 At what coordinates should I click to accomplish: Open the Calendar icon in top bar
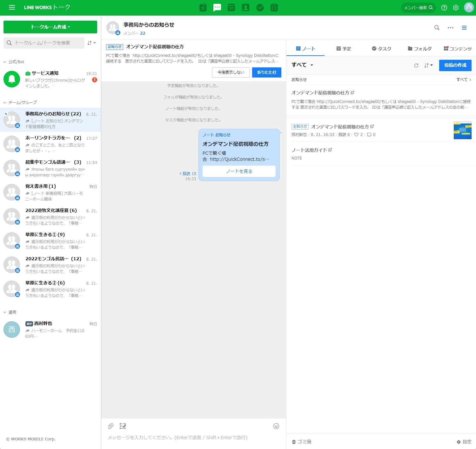(x=231, y=8)
